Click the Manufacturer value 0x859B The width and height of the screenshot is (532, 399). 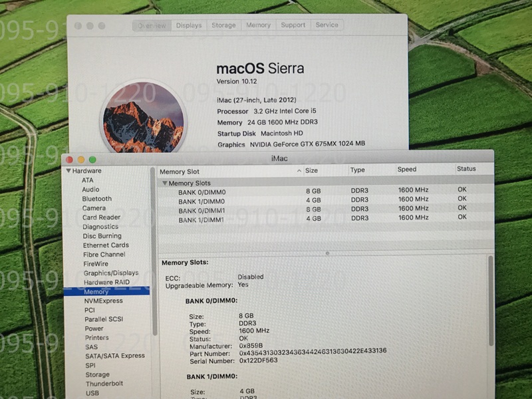[251, 346]
